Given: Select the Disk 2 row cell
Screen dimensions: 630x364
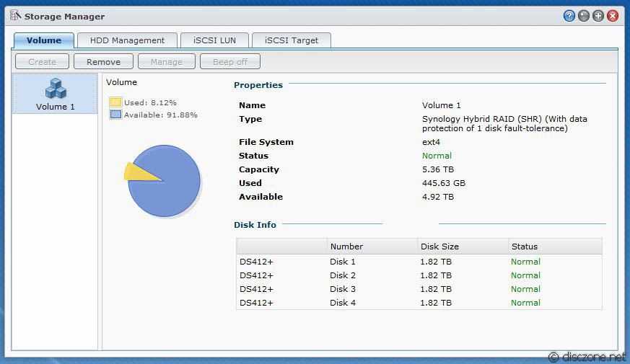Looking at the screenshot, I should coord(343,275).
